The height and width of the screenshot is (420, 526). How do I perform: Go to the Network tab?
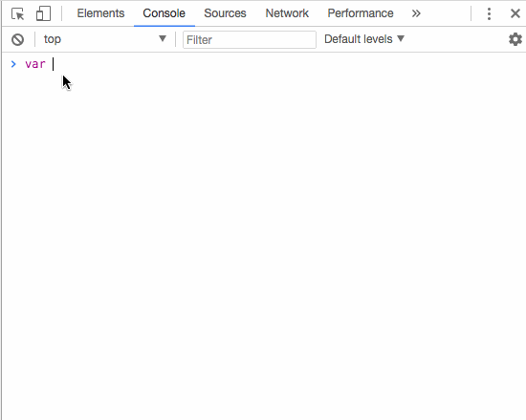[x=287, y=13]
